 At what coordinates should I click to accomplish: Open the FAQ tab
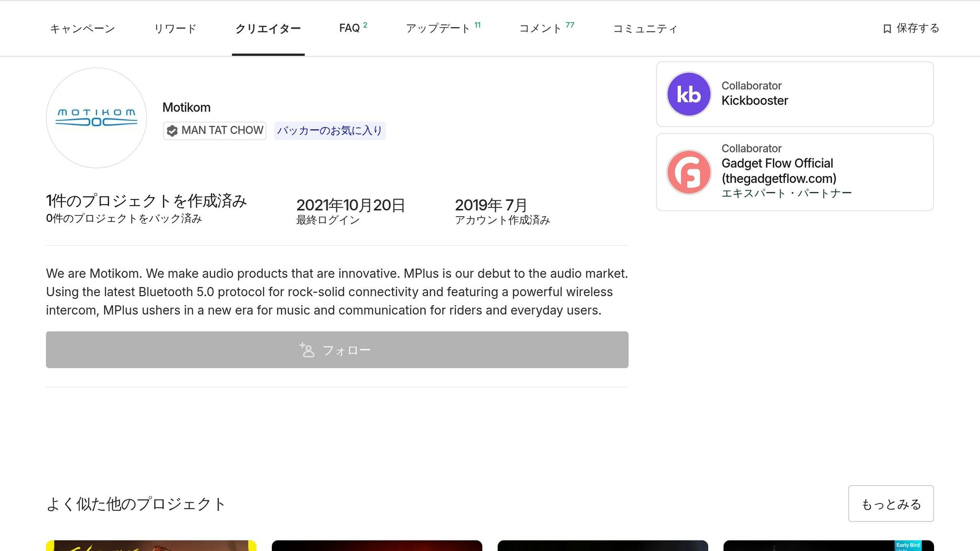click(x=353, y=28)
